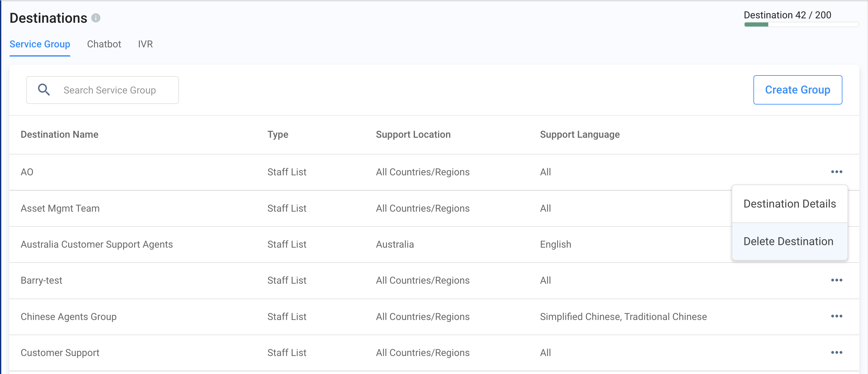Viewport: 868px width, 374px height.
Task: Click All Countries/Regions in Barry-test row
Action: 423,280
